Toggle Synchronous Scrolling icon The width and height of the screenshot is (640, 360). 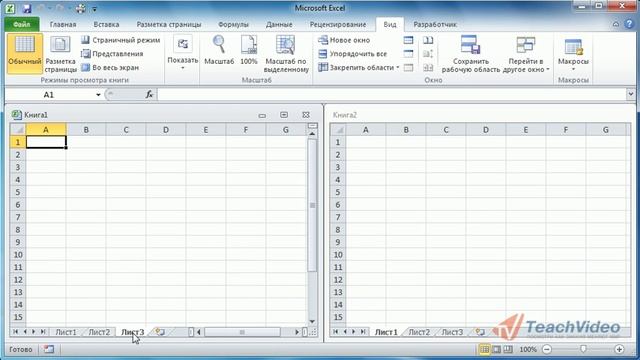click(x=428, y=53)
